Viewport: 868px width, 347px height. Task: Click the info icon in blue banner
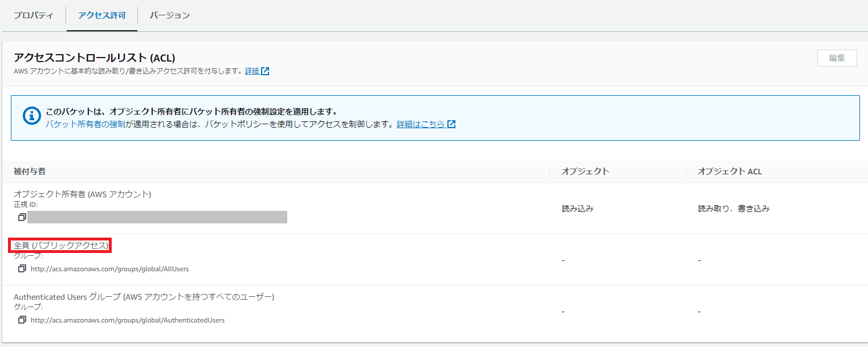[x=31, y=115]
